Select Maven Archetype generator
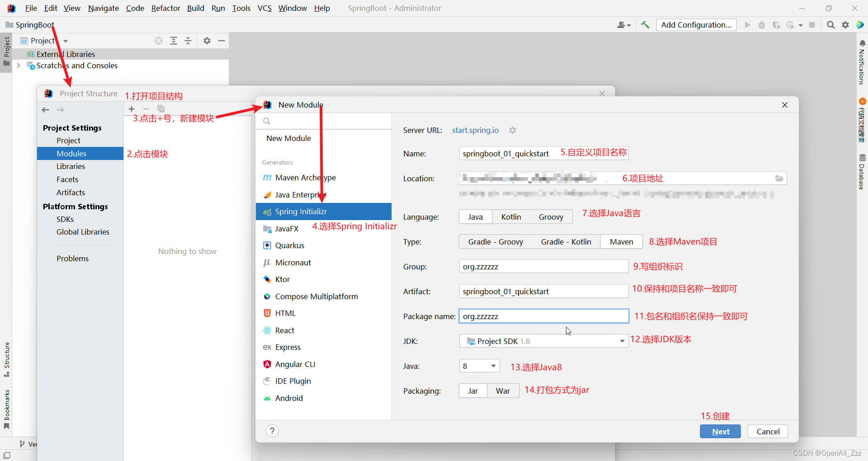This screenshot has height=461, width=868. tap(324, 178)
